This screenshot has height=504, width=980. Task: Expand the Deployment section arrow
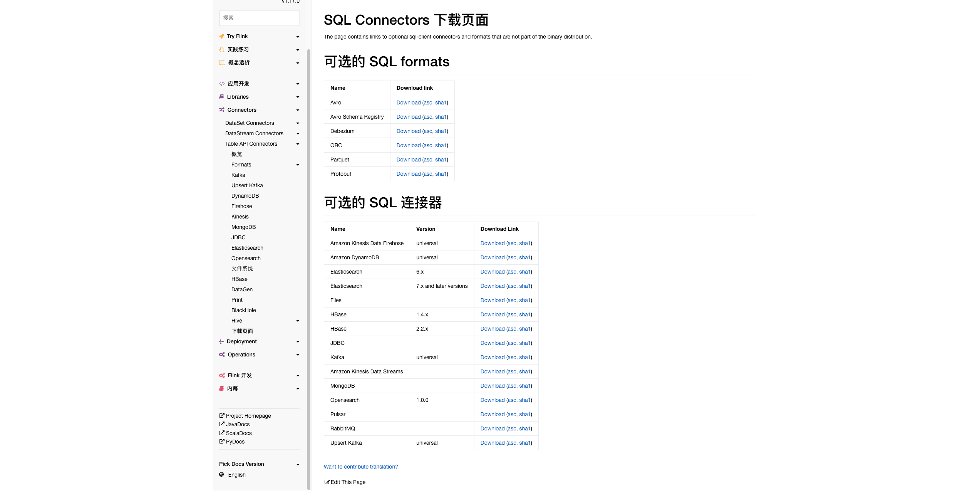pos(298,342)
